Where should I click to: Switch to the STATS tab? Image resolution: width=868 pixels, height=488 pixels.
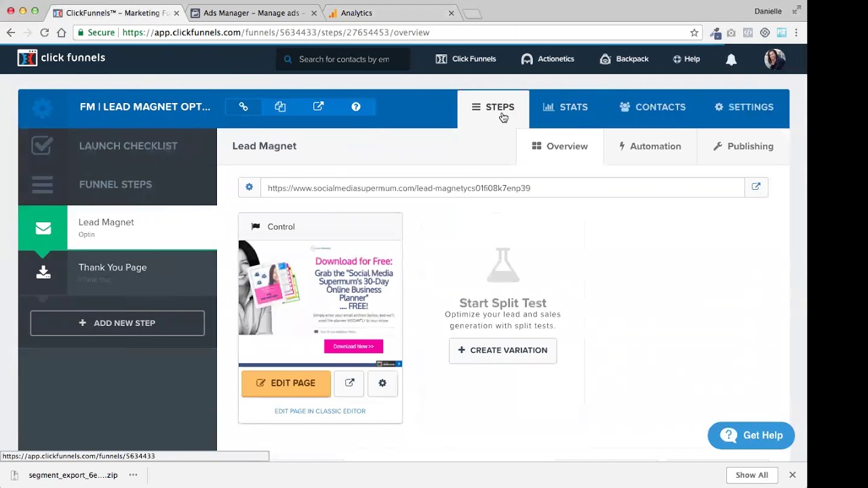pyautogui.click(x=565, y=107)
